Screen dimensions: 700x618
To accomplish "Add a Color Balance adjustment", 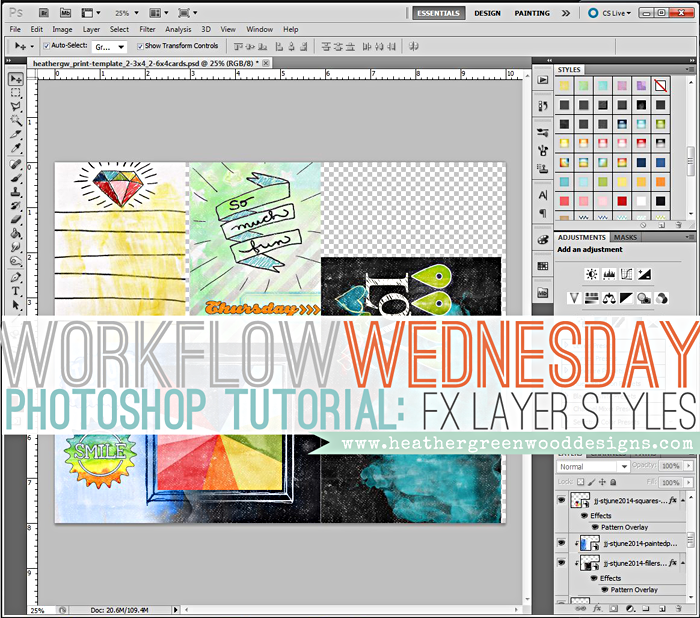I will [x=609, y=298].
